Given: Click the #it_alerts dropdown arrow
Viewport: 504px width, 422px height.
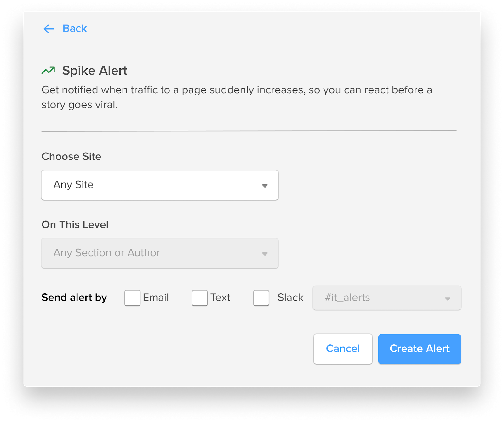Looking at the screenshot, I should point(448,298).
